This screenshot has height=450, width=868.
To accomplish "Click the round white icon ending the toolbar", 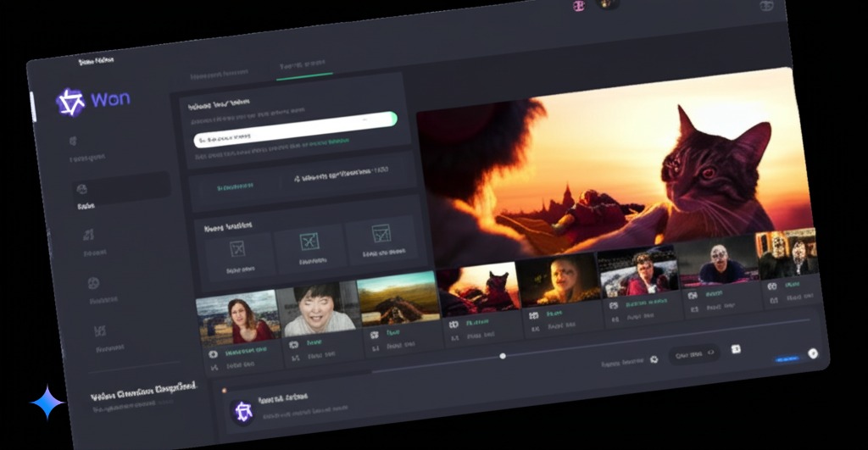I will 813,353.
